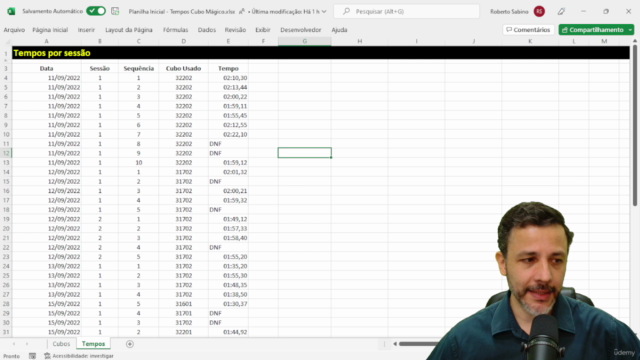This screenshot has width=640, height=360.
Task: Switch to the Fórmulas tab
Action: pyautogui.click(x=176, y=30)
